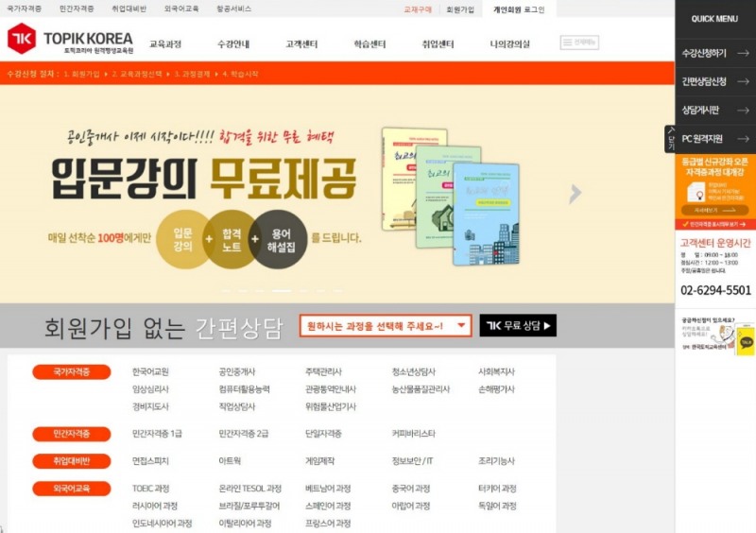Click 민간자격증 표시의무 보기 red strip
This screenshot has height=533, width=756.
click(x=715, y=224)
